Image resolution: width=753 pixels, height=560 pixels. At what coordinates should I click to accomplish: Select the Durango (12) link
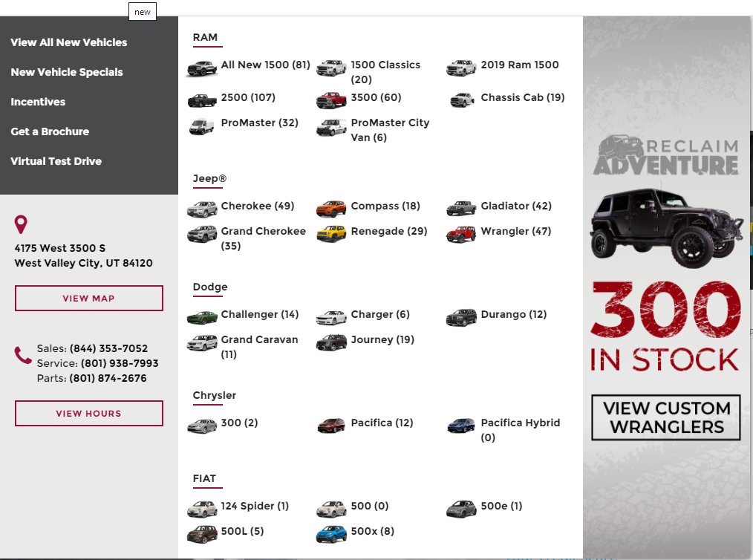click(x=514, y=315)
